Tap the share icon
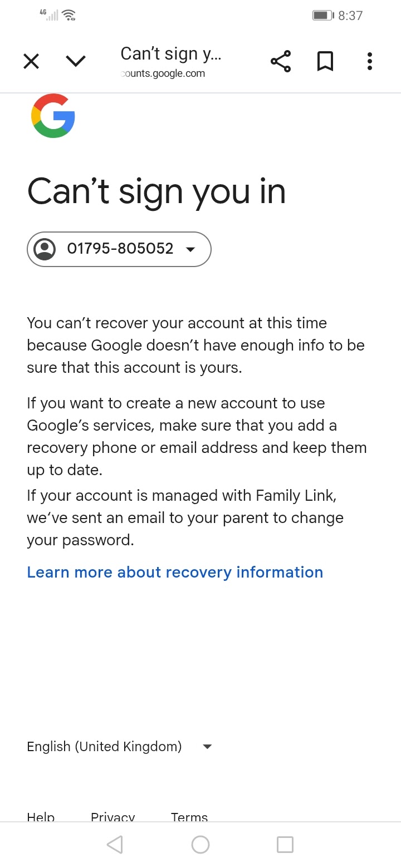This screenshot has height=868, width=401. 281,61
